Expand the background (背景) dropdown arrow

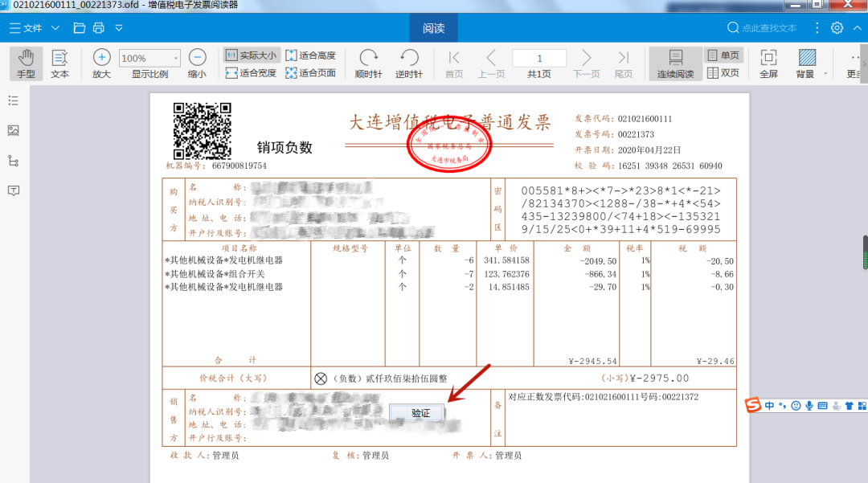click(x=825, y=74)
